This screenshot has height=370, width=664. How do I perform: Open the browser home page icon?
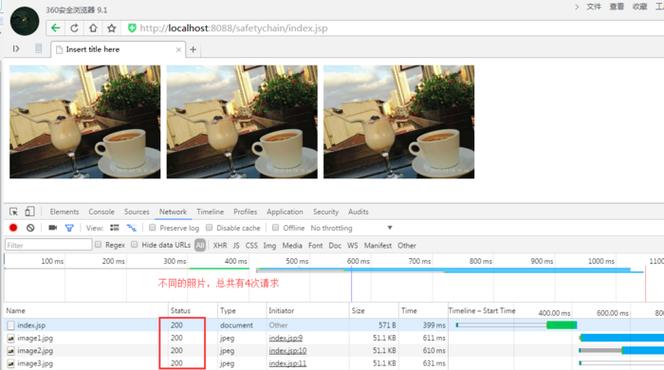(93, 28)
